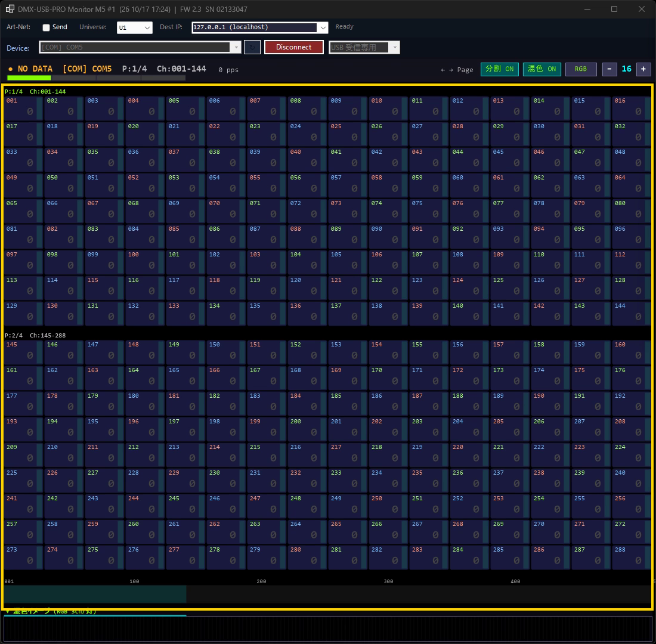Open the Device COM5 dropdown
Viewport: 656px width, 644px height.
[140, 47]
